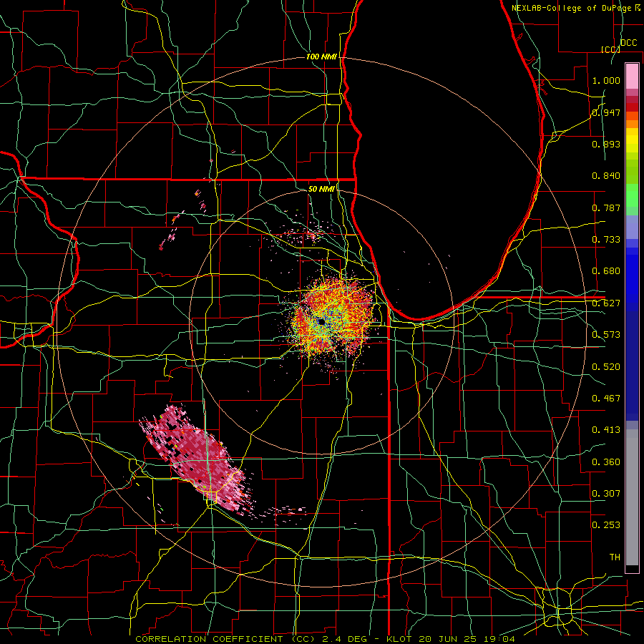The image size is (644, 644).
Task: Click the 50 NMI range ring label
Action: (x=321, y=189)
